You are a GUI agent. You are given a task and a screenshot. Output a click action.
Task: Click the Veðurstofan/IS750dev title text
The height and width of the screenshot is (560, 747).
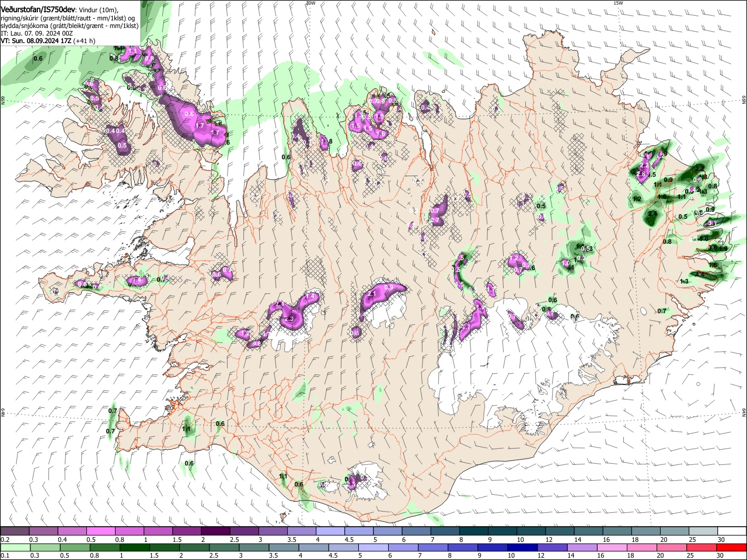37,10
